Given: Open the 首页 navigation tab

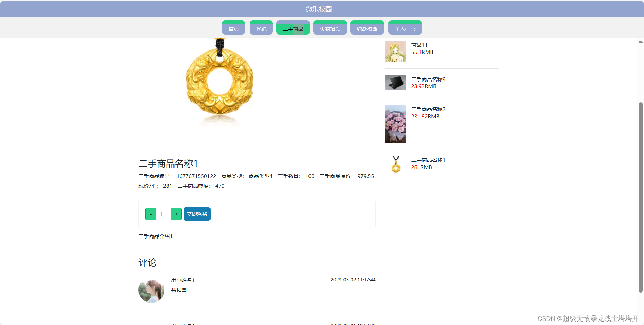Looking at the screenshot, I should pos(233,28).
